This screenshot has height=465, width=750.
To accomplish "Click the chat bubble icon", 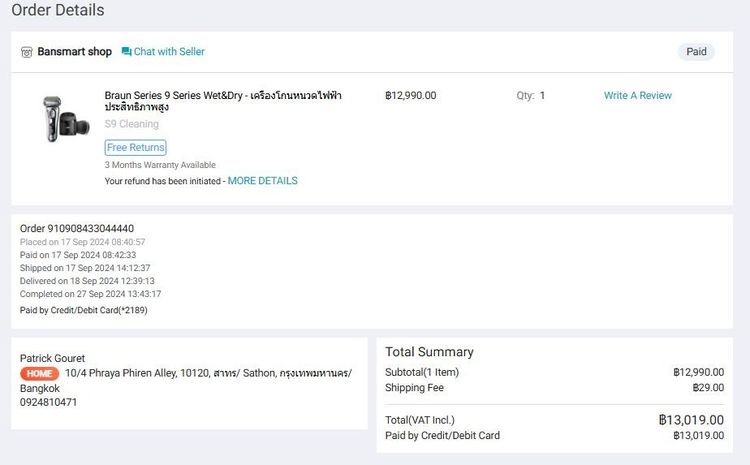I will point(126,52).
